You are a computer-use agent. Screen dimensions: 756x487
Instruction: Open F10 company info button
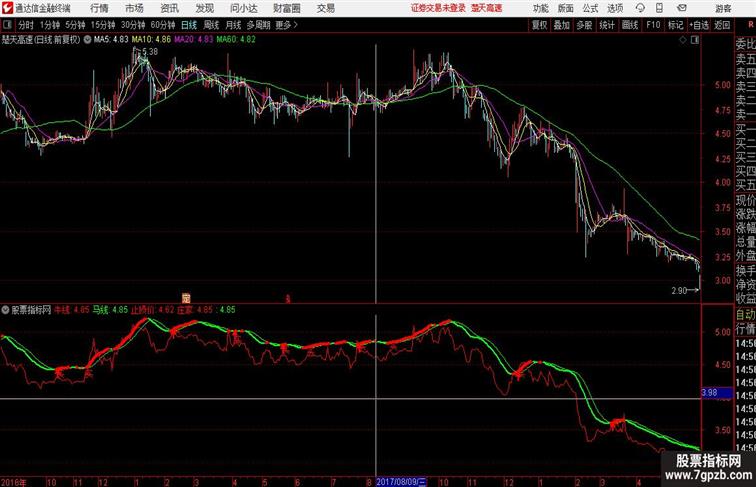(x=653, y=25)
